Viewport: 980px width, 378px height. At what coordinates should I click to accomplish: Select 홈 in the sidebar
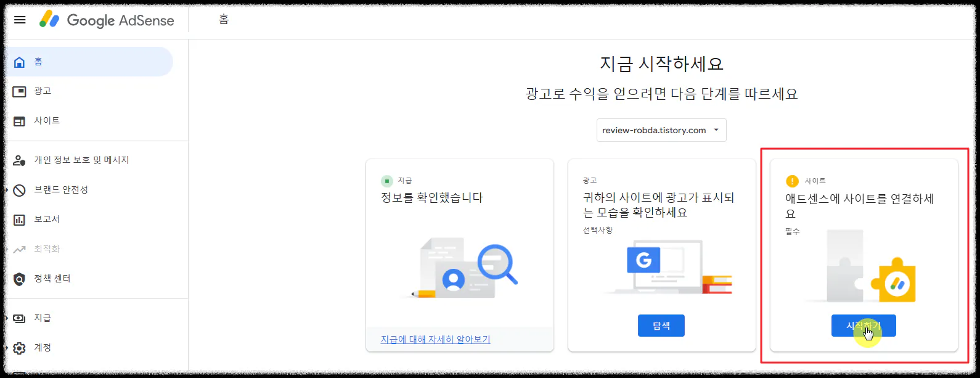pyautogui.click(x=88, y=62)
